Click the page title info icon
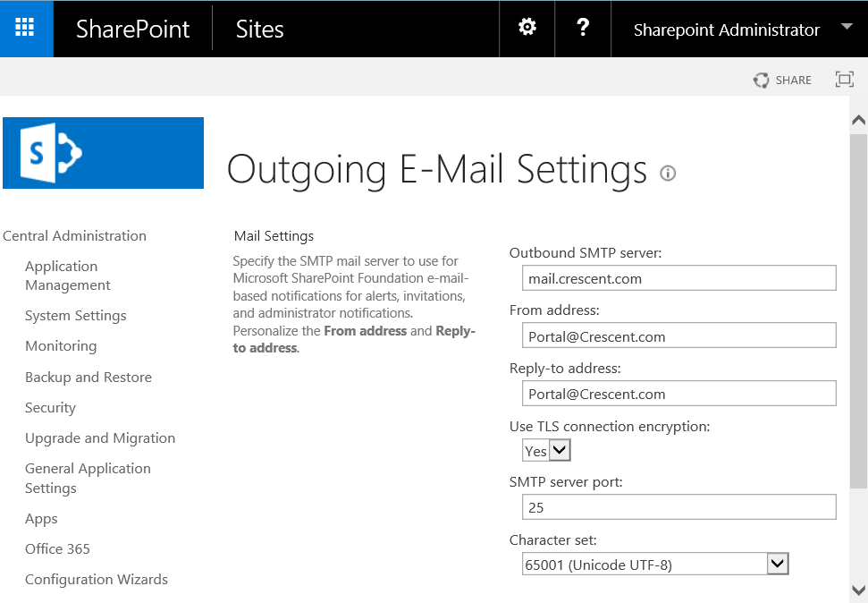The width and height of the screenshot is (868, 603). pos(668,173)
